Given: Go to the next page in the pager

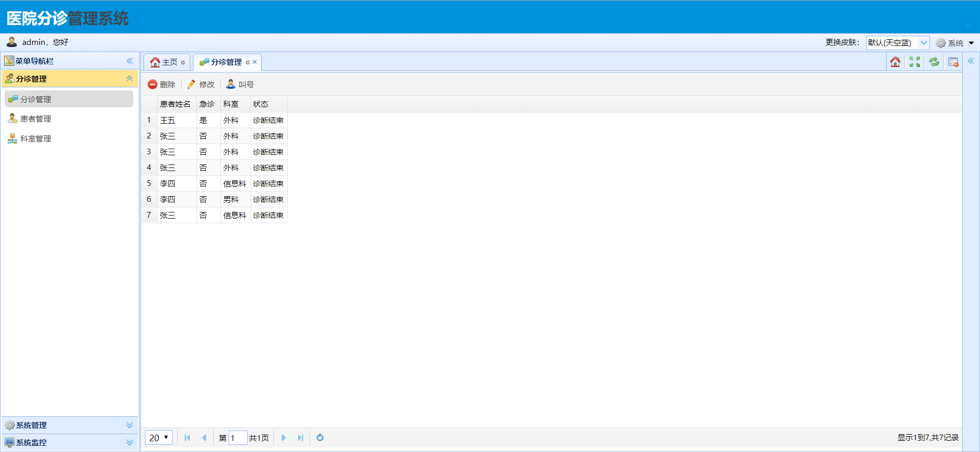Looking at the screenshot, I should coord(284,438).
